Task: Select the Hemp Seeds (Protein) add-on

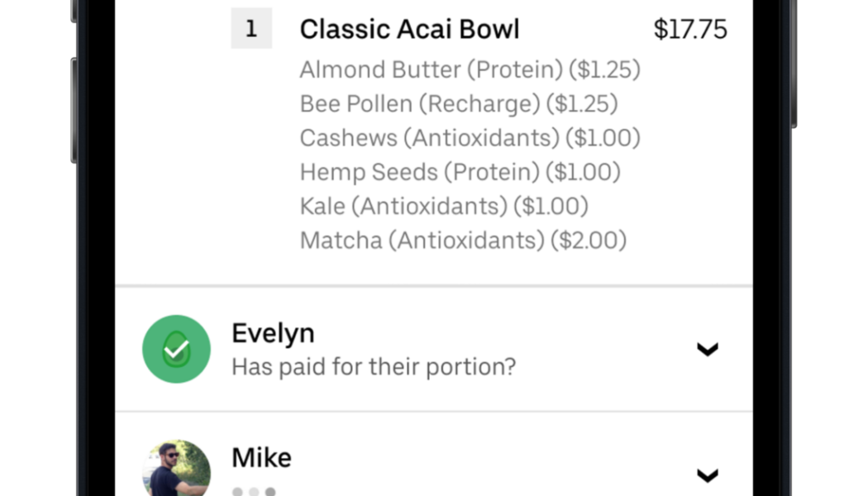Action: point(460,171)
